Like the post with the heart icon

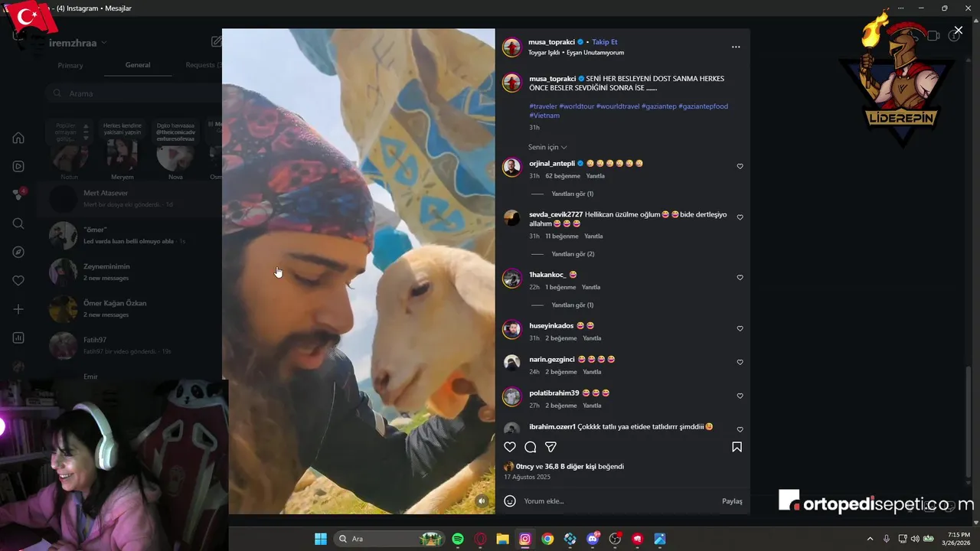tap(510, 447)
